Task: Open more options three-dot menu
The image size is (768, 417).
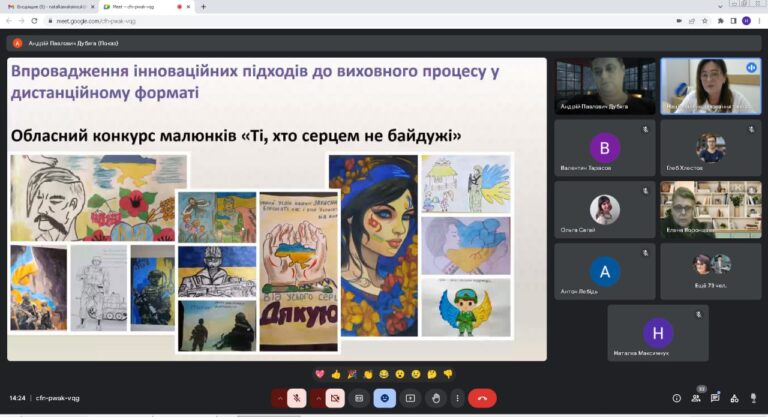Action: [x=457, y=398]
